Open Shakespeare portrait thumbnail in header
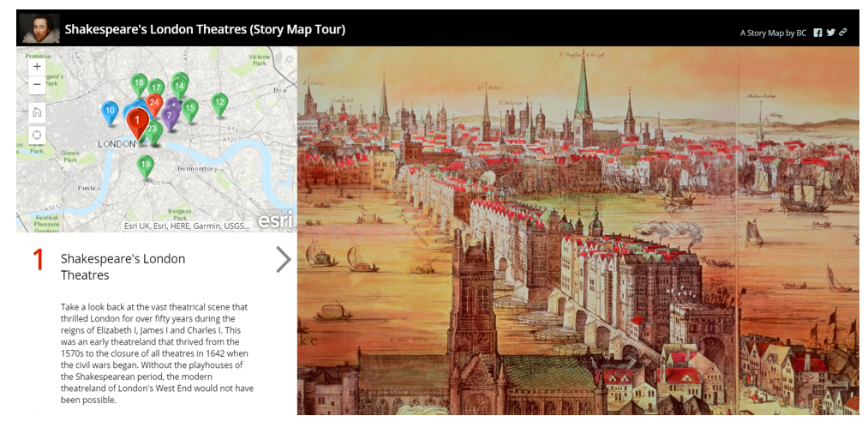This screenshot has width=868, height=428. pos(39,29)
